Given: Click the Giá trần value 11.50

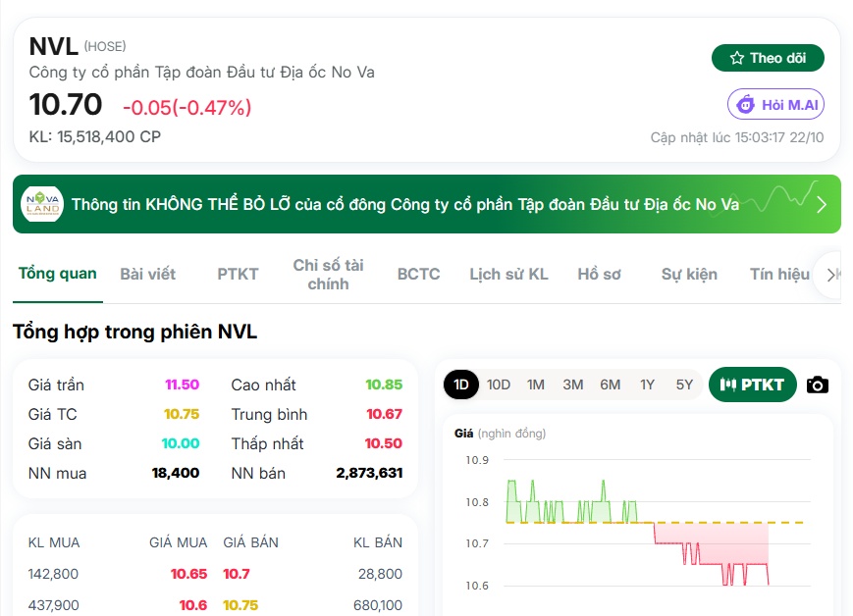Looking at the screenshot, I should tap(182, 385).
